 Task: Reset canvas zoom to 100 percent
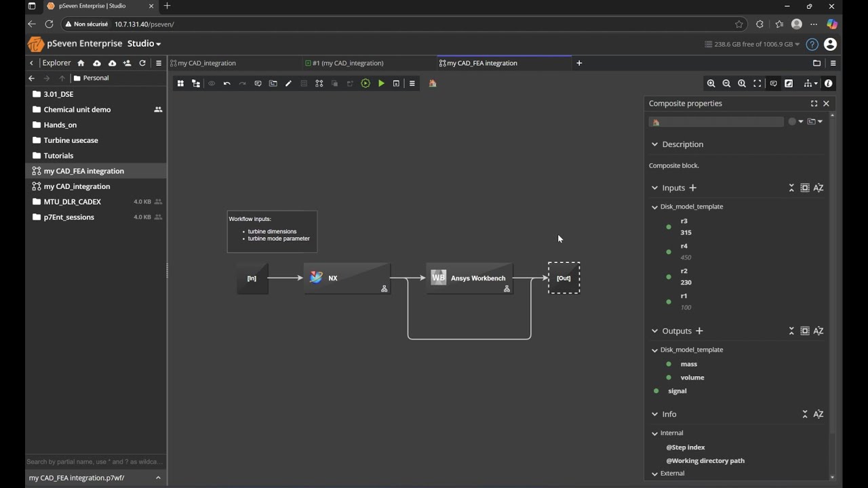pyautogui.click(x=742, y=83)
